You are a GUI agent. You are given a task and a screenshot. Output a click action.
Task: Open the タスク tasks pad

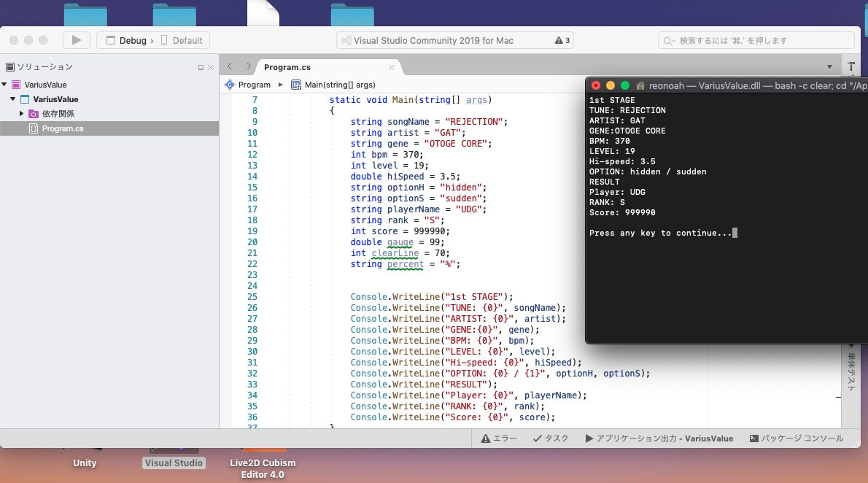551,438
